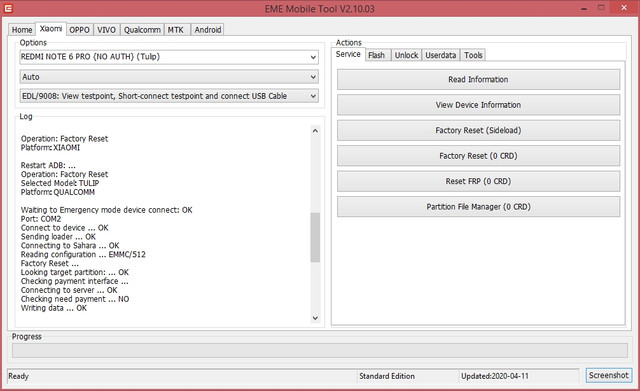Click the empty progress bar
640x391 pixels.
pyautogui.click(x=320, y=351)
